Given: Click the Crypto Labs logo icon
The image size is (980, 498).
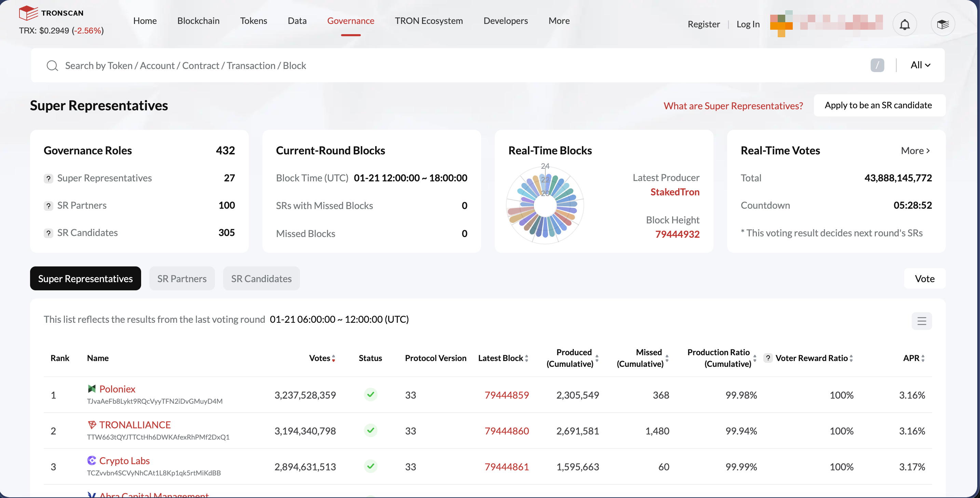Looking at the screenshot, I should click(x=92, y=460).
